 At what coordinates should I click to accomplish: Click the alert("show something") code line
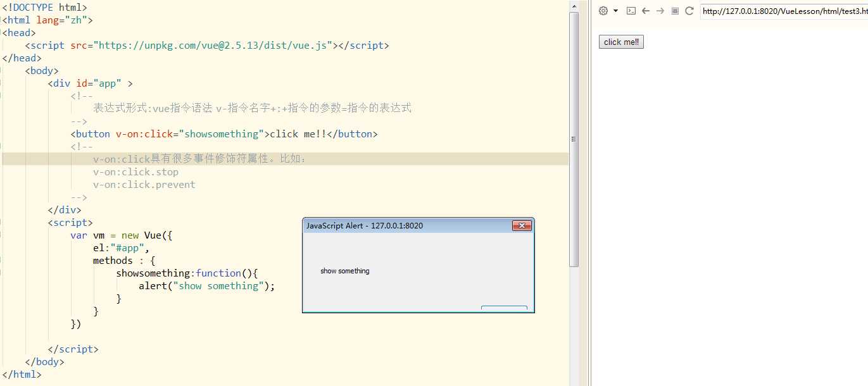[x=207, y=285]
